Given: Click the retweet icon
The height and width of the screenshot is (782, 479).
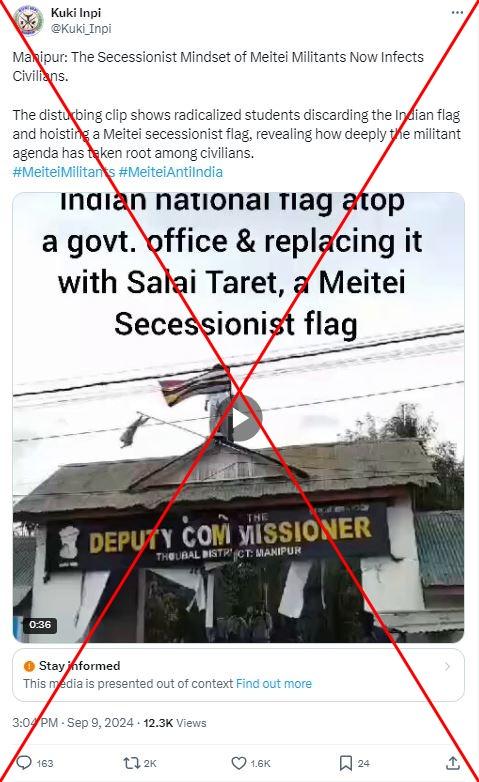Looking at the screenshot, I should [x=132, y=763].
